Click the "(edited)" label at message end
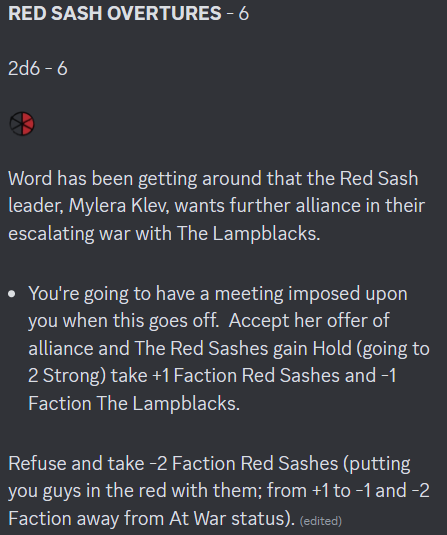 point(320,521)
